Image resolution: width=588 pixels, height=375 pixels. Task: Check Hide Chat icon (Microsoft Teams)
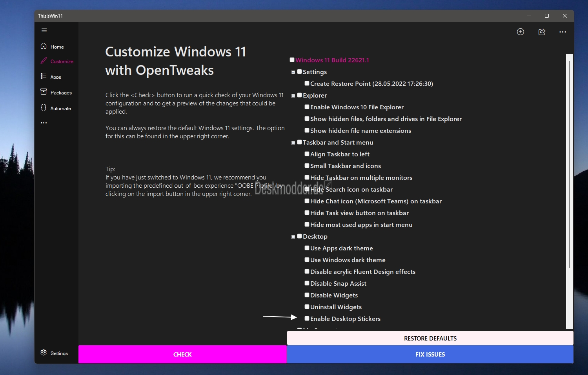tap(307, 201)
